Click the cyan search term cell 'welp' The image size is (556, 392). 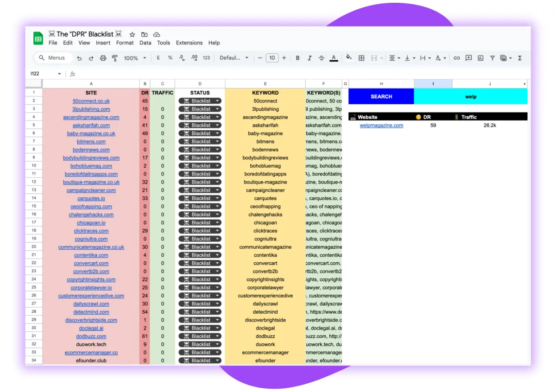click(471, 96)
